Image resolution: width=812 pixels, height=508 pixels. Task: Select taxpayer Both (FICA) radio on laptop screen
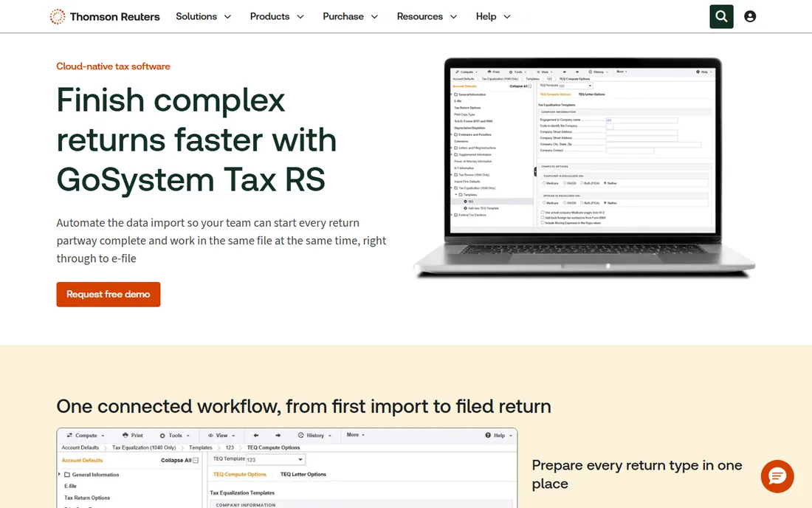click(582, 183)
